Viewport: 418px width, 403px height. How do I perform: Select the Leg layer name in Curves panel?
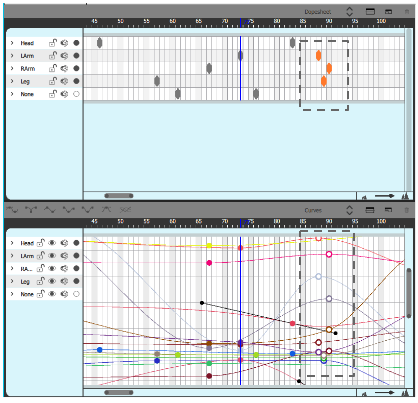point(25,282)
